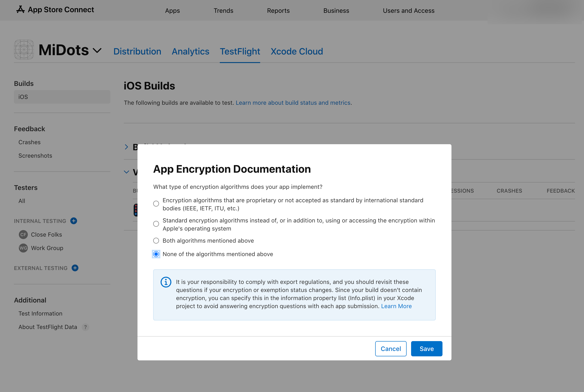Open Learn more about build status link
Image resolution: width=584 pixels, height=392 pixels.
coord(293,102)
